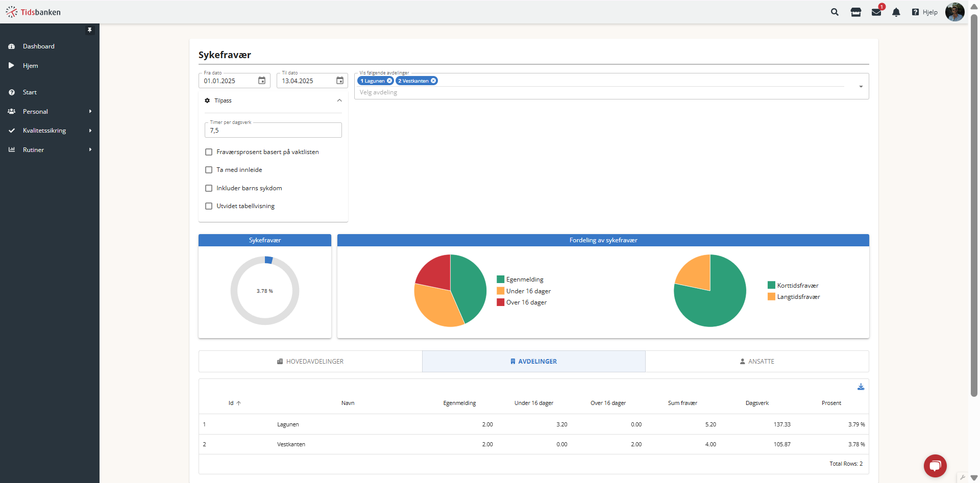980x483 pixels.
Task: Collapse the Tilpass settings panel
Action: 339,100
